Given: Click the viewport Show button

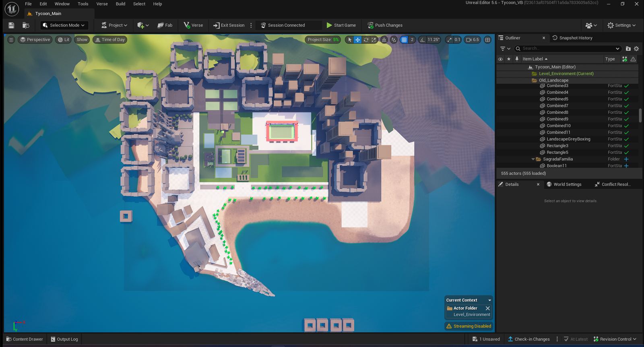Looking at the screenshot, I should (82, 40).
